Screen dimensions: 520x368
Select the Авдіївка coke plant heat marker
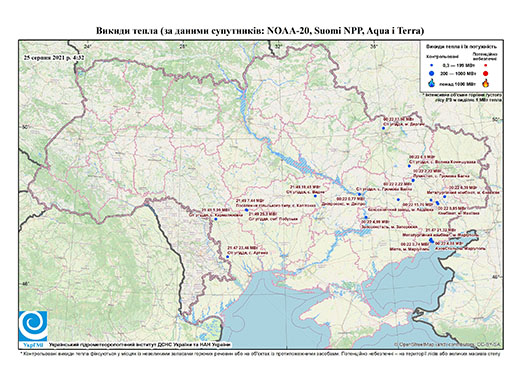(431, 200)
